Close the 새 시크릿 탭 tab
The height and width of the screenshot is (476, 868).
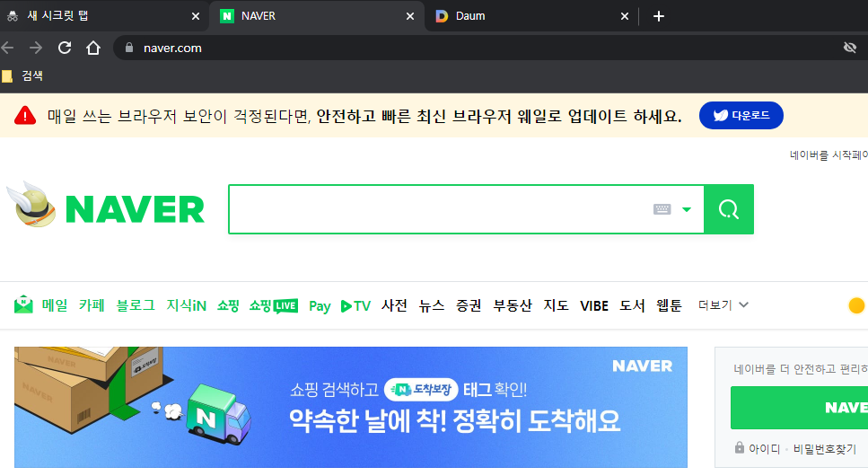(x=196, y=16)
